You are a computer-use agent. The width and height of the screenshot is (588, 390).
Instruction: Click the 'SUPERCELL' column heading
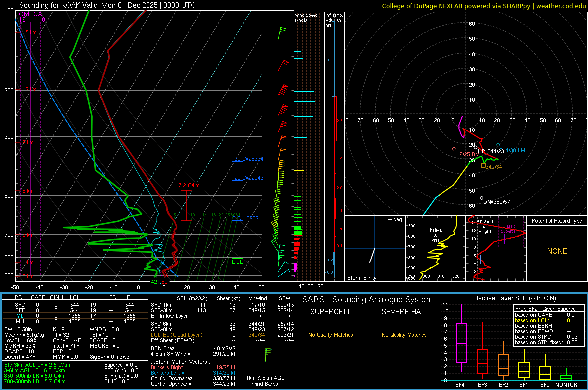331,312
